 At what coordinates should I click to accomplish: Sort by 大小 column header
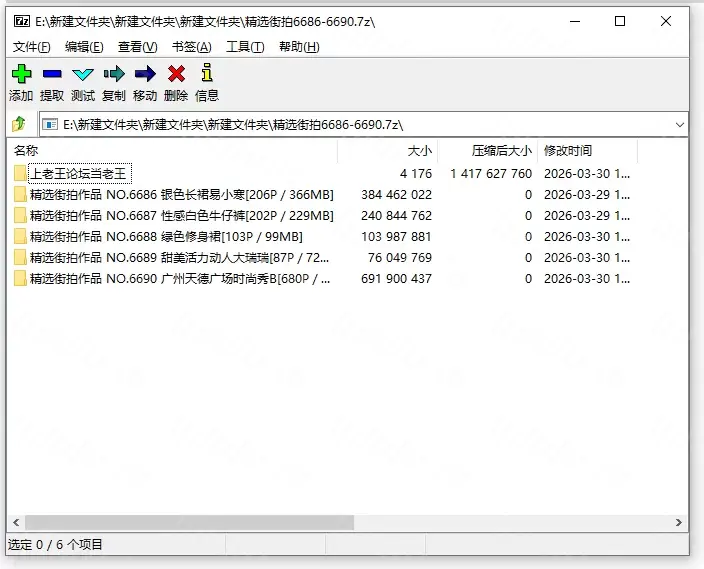(419, 151)
